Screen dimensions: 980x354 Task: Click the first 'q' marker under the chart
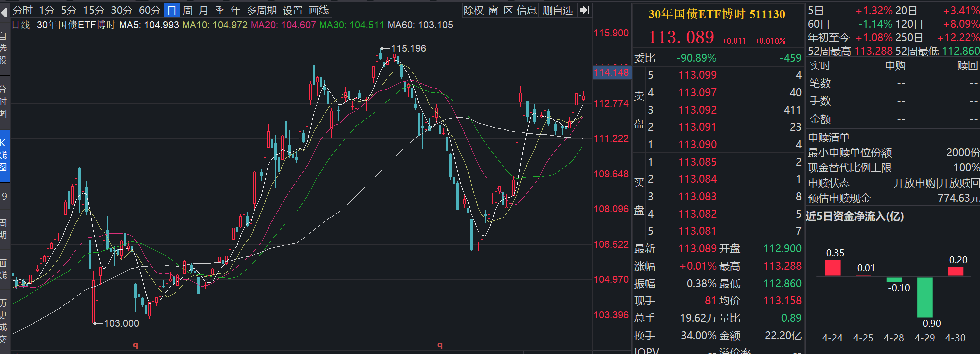(x=135, y=345)
